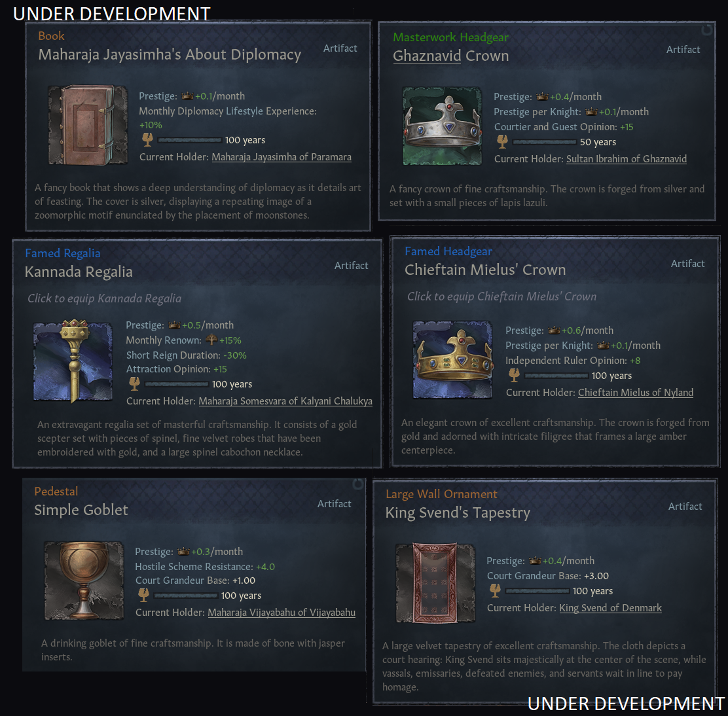Click the underlined Ghaznavid word in crown title

coord(427,56)
